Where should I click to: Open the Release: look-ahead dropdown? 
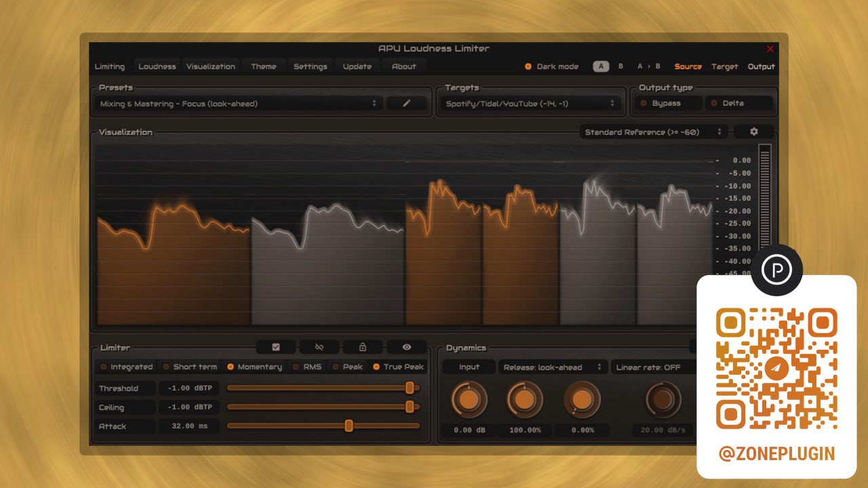(552, 367)
